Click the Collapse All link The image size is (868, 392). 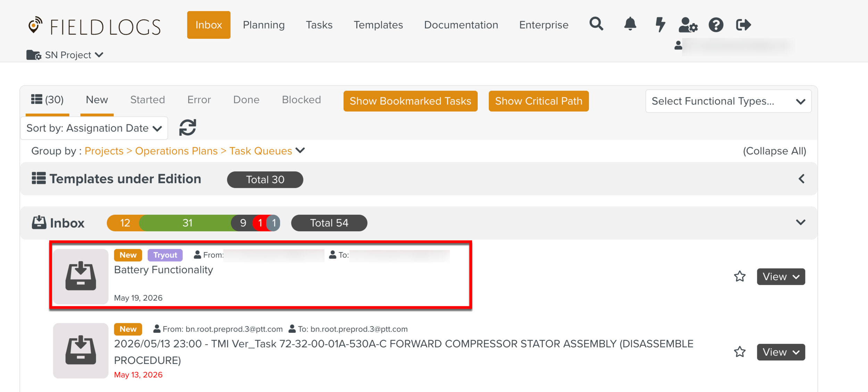point(774,151)
